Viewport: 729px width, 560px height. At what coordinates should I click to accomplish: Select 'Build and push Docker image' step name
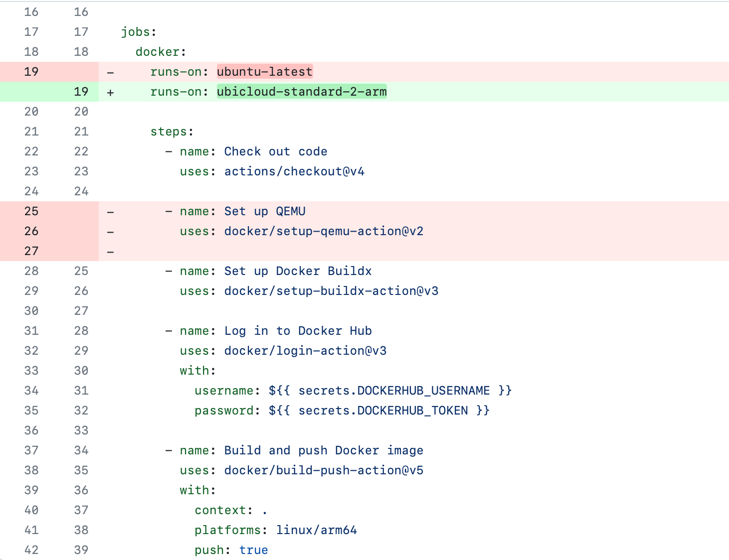click(324, 450)
